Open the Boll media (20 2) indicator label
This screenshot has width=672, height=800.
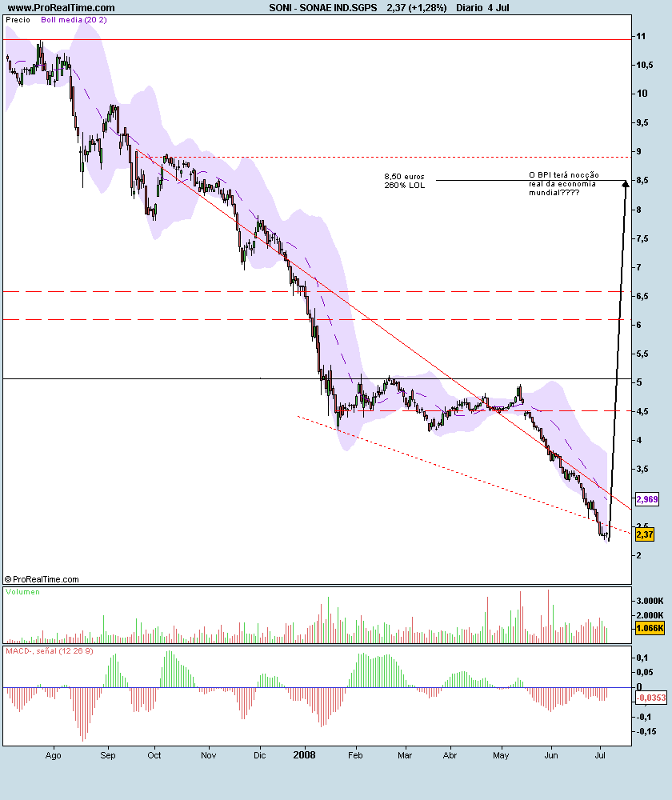click(74, 20)
